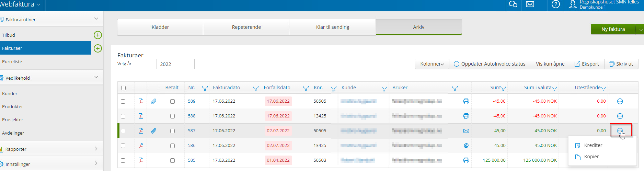
Task: Select row checkbox for invoice 586
Action: pos(123,146)
